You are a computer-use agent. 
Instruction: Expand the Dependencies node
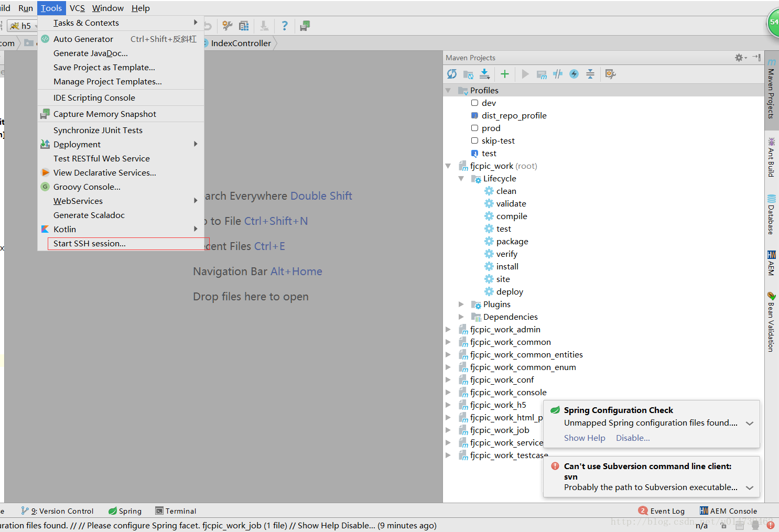(461, 317)
